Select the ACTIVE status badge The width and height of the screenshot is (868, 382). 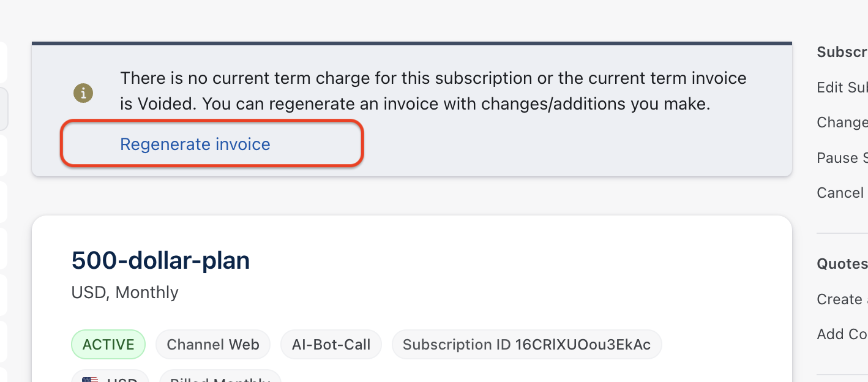[x=108, y=345]
